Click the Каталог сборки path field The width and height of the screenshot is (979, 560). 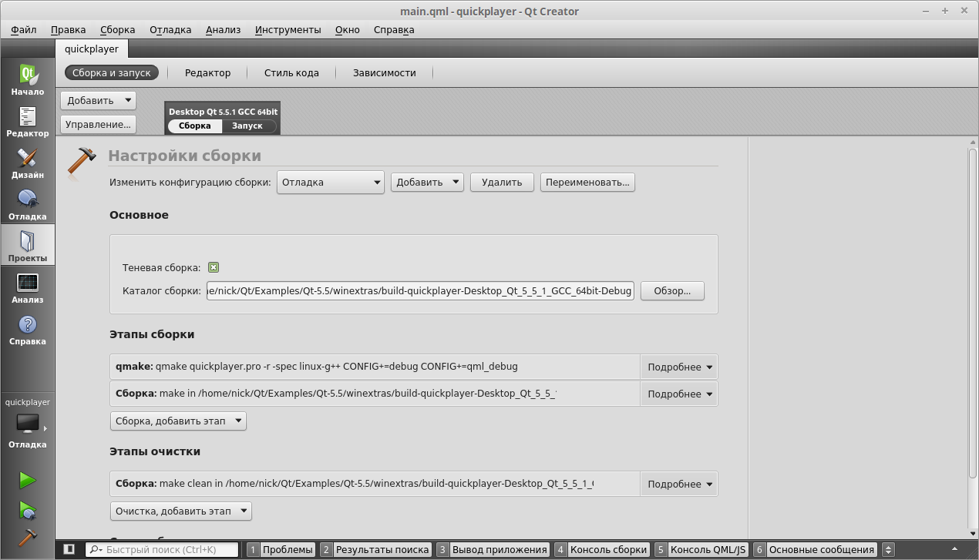tap(420, 291)
